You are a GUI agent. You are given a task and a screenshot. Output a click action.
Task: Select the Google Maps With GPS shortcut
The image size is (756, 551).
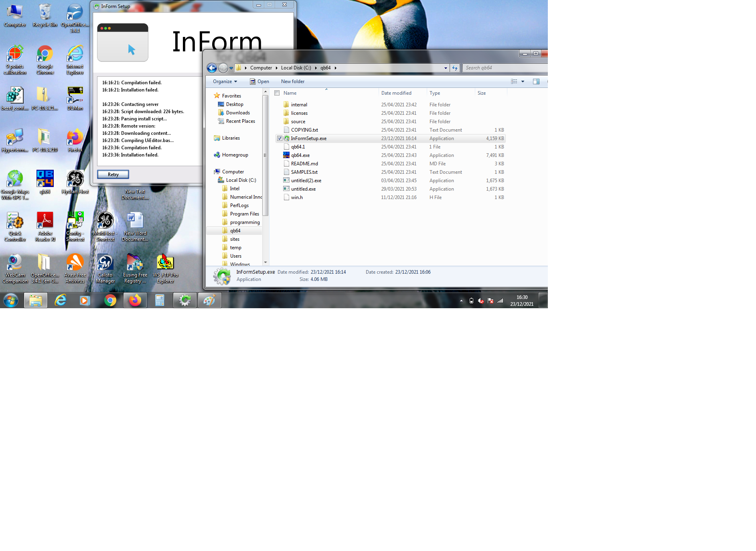pyautogui.click(x=15, y=185)
